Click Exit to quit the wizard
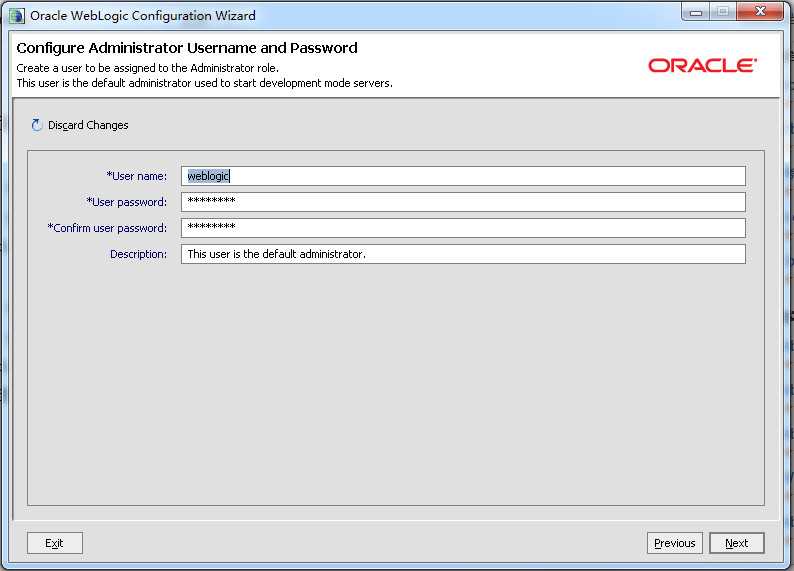Image resolution: width=794 pixels, height=571 pixels. 54,543
